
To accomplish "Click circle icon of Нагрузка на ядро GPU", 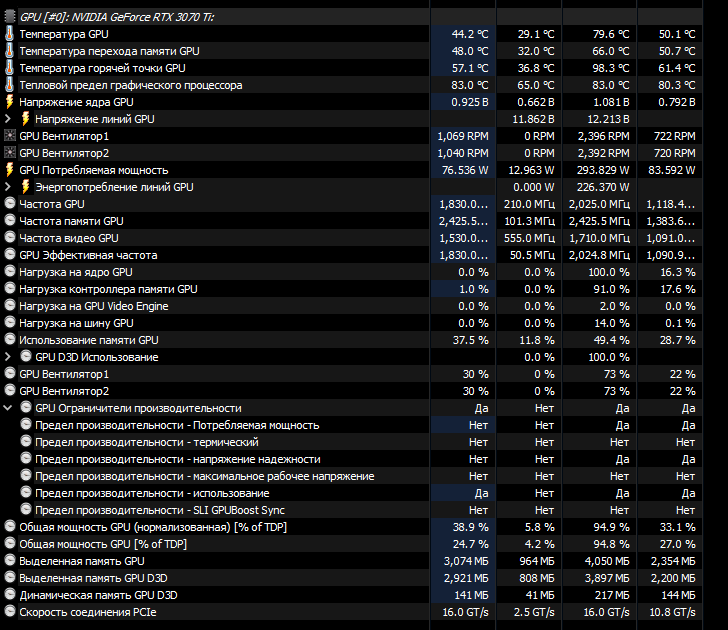I will point(10,272).
